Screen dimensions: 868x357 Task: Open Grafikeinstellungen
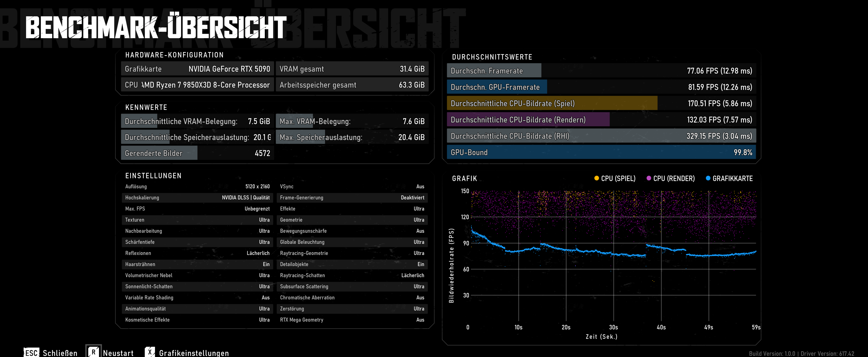point(194,353)
